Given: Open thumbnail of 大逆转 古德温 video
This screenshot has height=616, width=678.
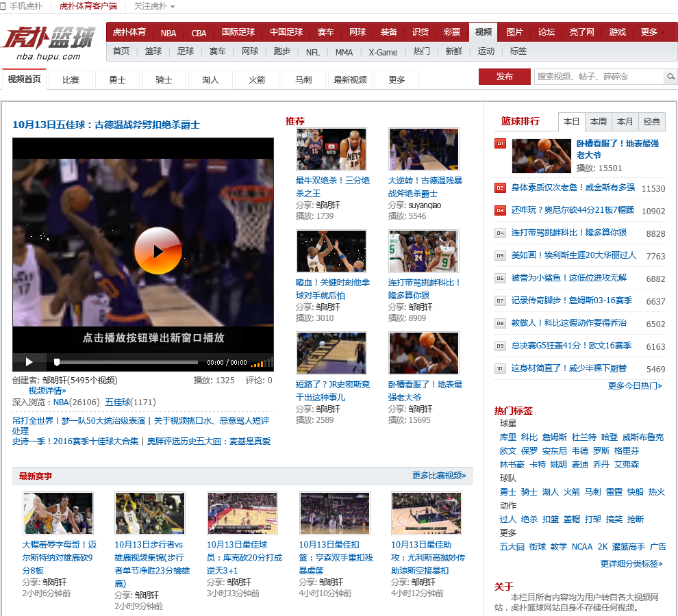Looking at the screenshot, I should pos(424,149).
